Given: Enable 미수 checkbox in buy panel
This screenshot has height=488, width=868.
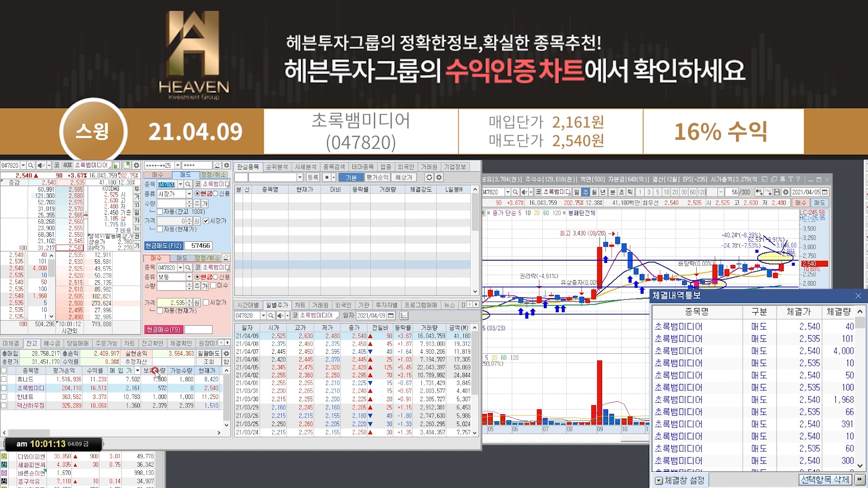Looking at the screenshot, I should click(x=213, y=286).
